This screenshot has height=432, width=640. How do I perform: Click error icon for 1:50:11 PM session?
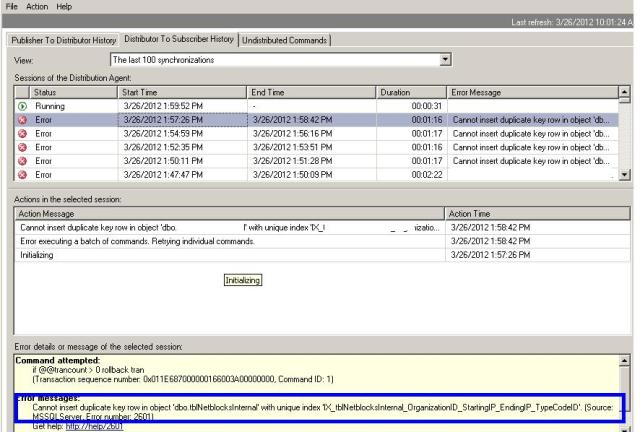[x=22, y=161]
